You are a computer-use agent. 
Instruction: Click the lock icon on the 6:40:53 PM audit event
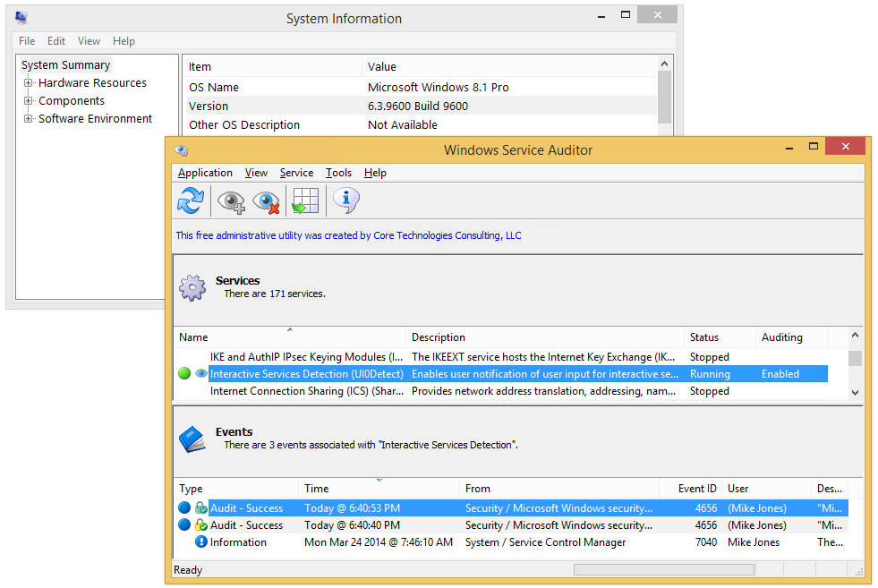[201, 508]
